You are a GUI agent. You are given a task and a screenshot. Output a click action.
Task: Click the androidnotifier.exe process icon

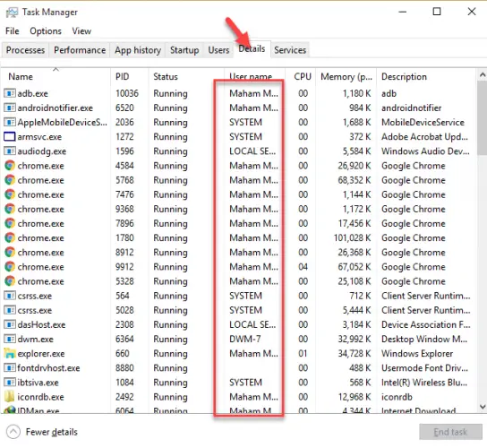[x=10, y=108]
